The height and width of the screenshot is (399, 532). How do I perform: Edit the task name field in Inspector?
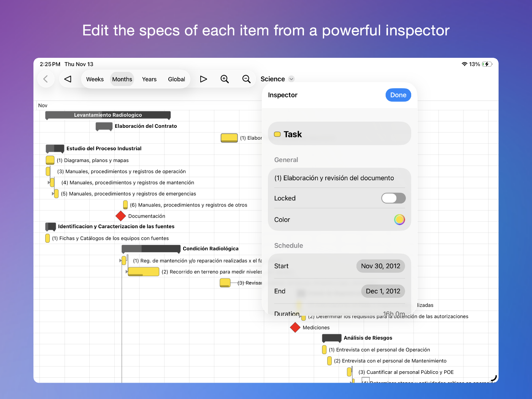pos(334,178)
